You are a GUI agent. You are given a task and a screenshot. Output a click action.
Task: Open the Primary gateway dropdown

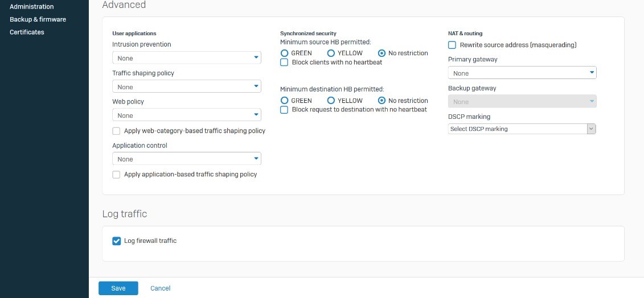tap(522, 73)
